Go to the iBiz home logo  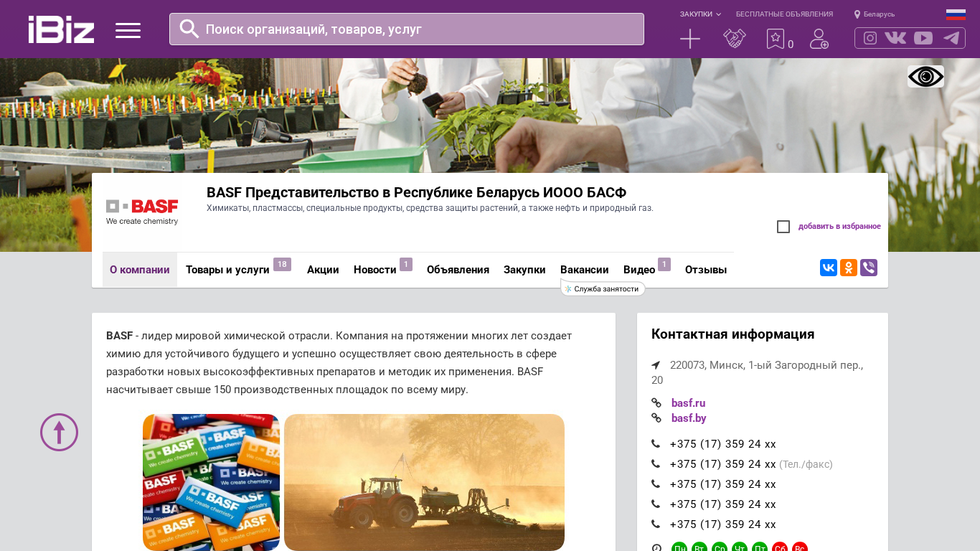(x=61, y=29)
